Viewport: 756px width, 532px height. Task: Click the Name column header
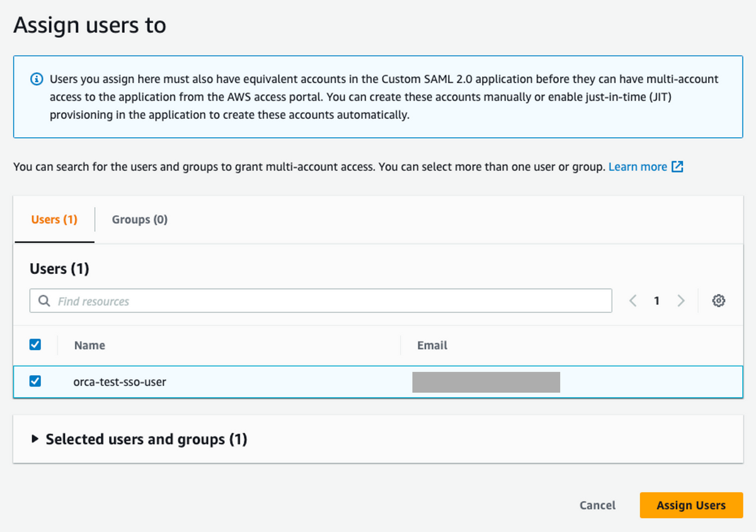89,345
